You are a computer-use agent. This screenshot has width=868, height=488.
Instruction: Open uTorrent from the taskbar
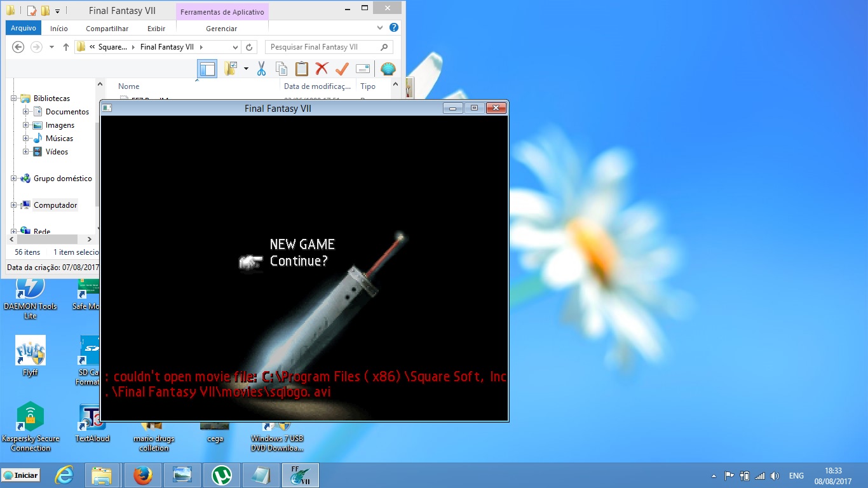222,475
